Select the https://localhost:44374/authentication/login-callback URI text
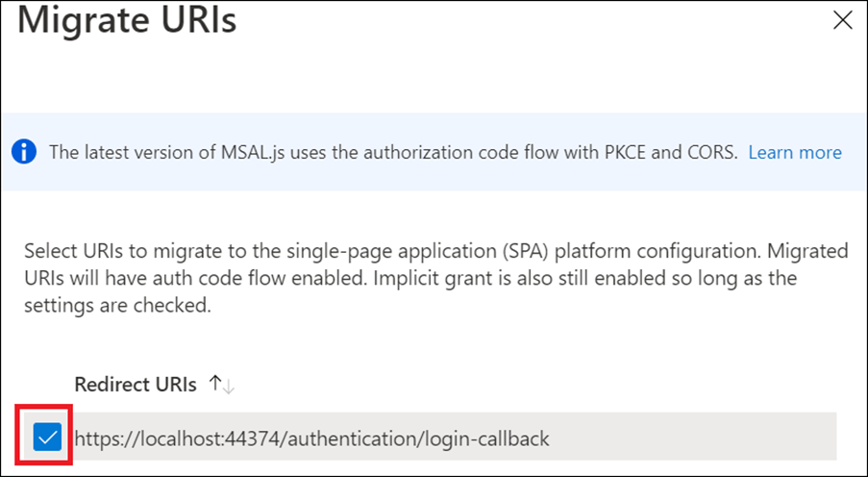Screen dimensions: 868x477 point(312,439)
